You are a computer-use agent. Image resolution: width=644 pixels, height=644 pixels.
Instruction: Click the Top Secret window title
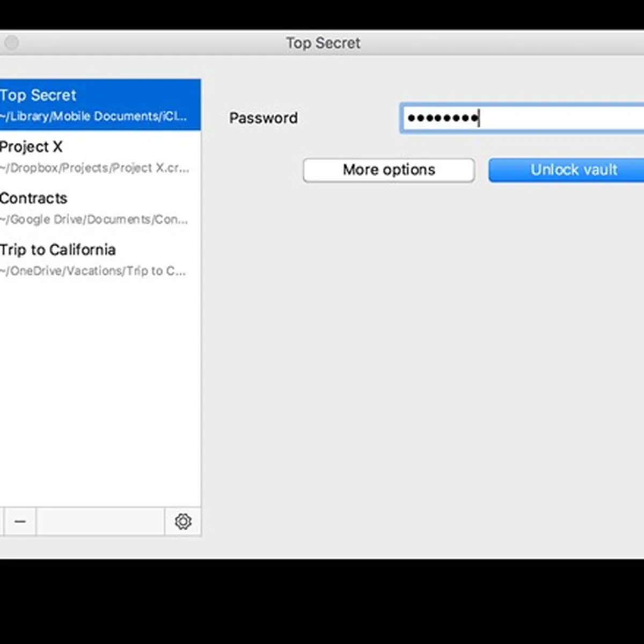click(x=323, y=43)
